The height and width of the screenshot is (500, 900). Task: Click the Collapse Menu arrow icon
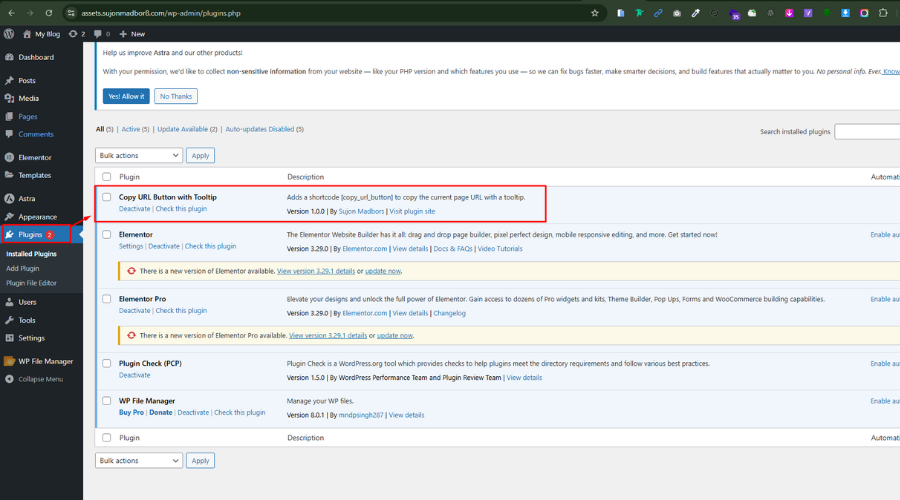(x=9, y=379)
